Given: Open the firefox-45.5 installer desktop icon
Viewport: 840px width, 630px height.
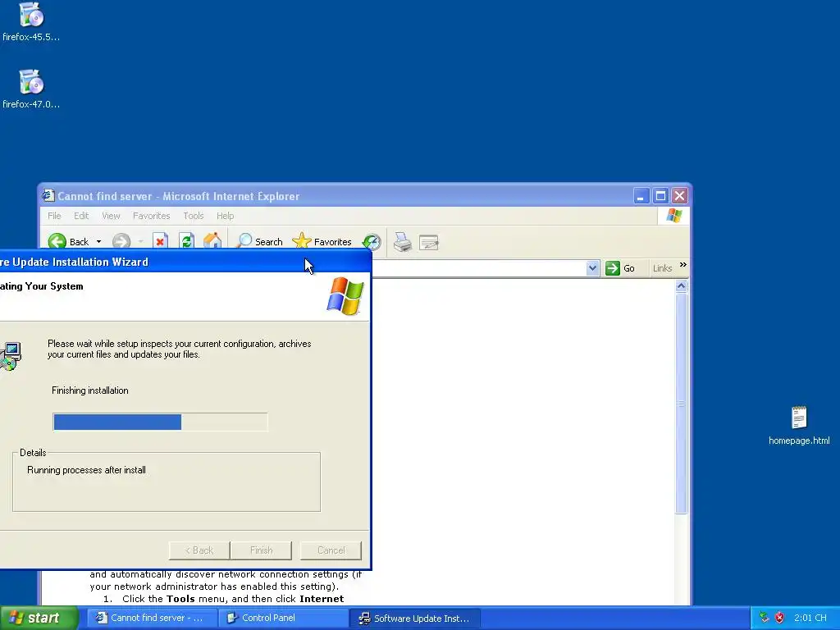Looking at the screenshot, I should click(31, 21).
